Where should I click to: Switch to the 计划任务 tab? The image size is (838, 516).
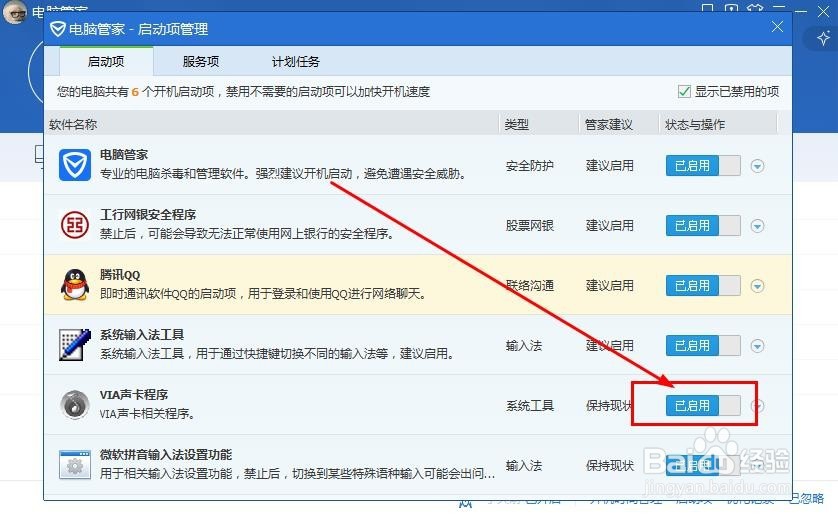[x=296, y=61]
